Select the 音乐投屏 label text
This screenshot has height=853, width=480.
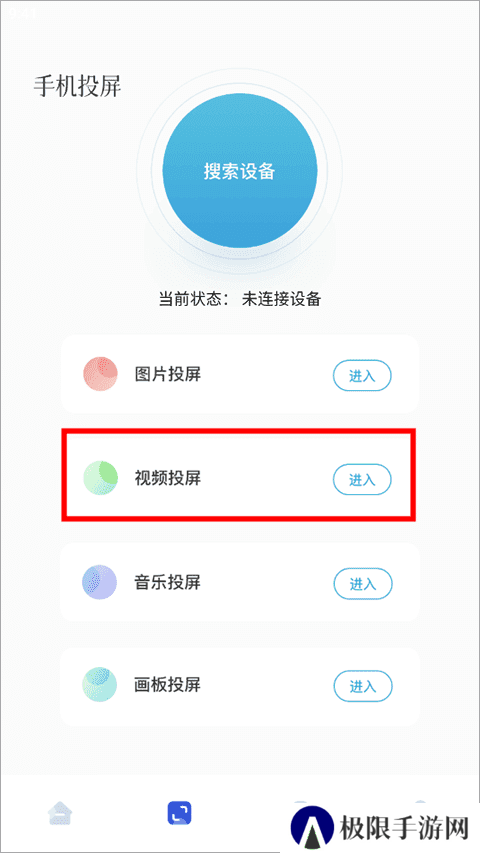coord(168,582)
